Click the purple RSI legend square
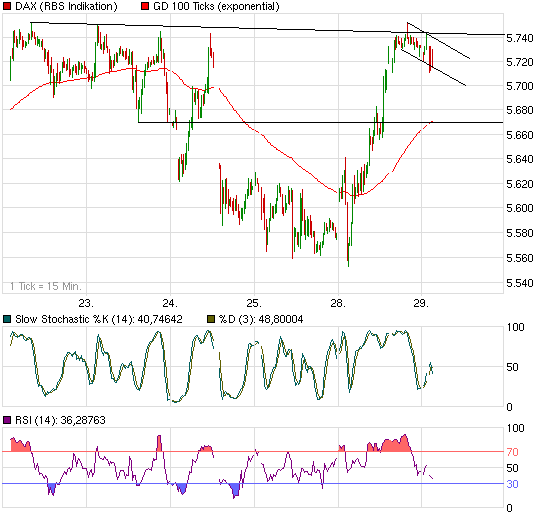This screenshot has height=516, width=545. pyautogui.click(x=7, y=420)
